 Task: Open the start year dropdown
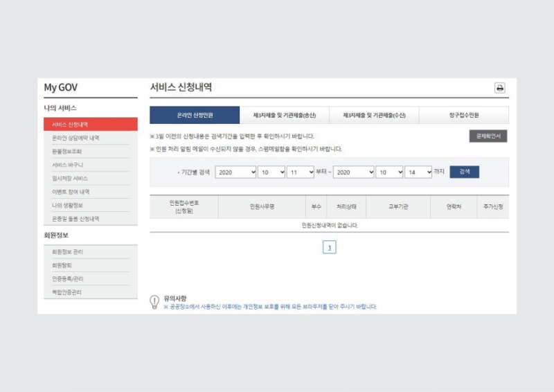coord(234,172)
